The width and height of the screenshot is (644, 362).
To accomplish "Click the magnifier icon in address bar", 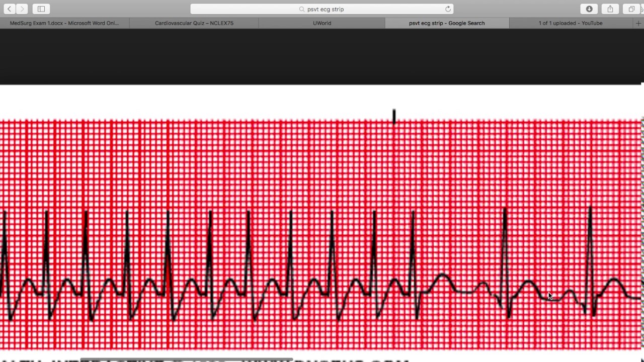I will pos(302,9).
